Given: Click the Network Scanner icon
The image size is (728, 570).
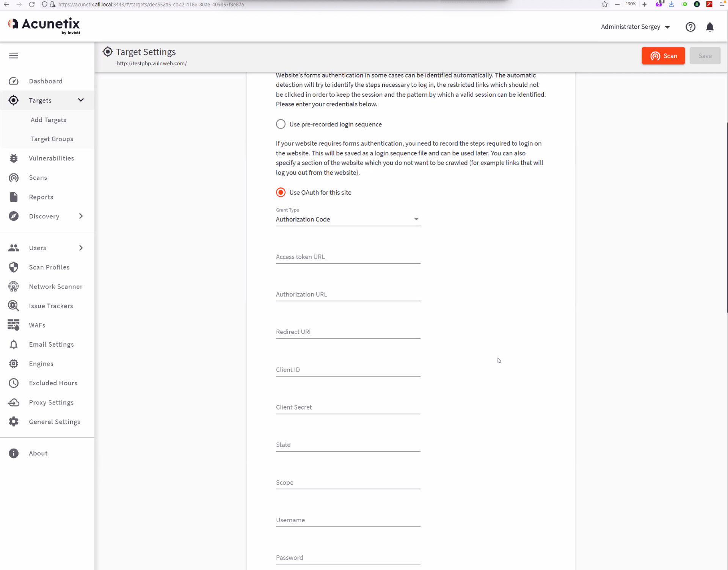Looking at the screenshot, I should pyautogui.click(x=14, y=286).
